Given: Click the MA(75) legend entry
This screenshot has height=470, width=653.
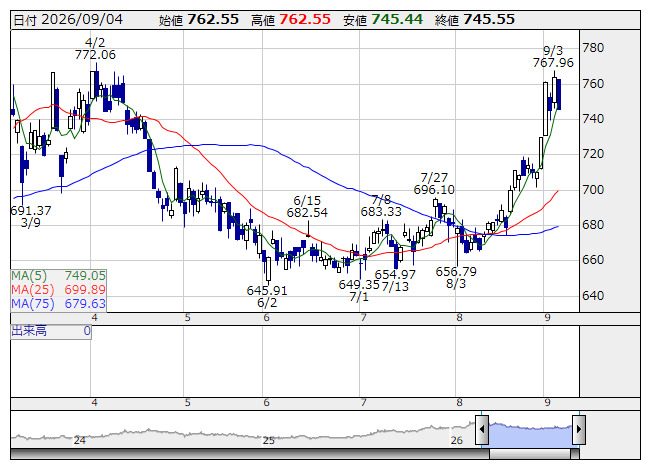Looking at the screenshot, I should pyautogui.click(x=58, y=304).
